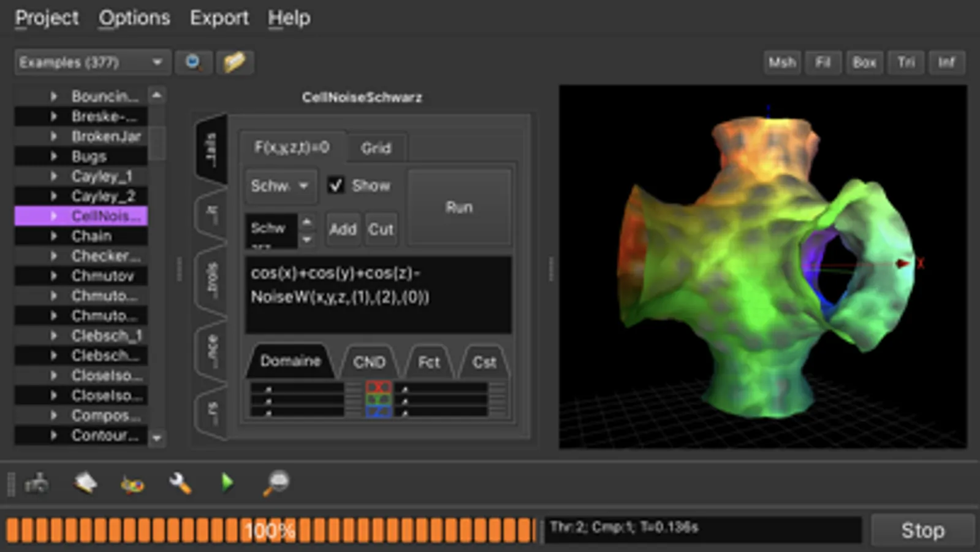Open the Project menu
The image size is (980, 552).
47,18
